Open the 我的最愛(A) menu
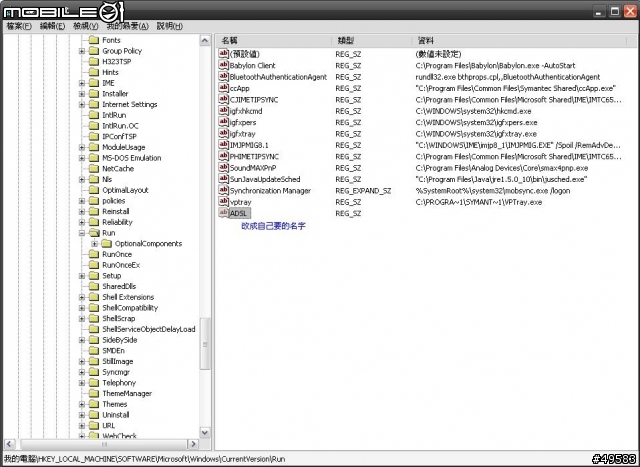Viewport: 640px width, 467px height. coord(128,26)
